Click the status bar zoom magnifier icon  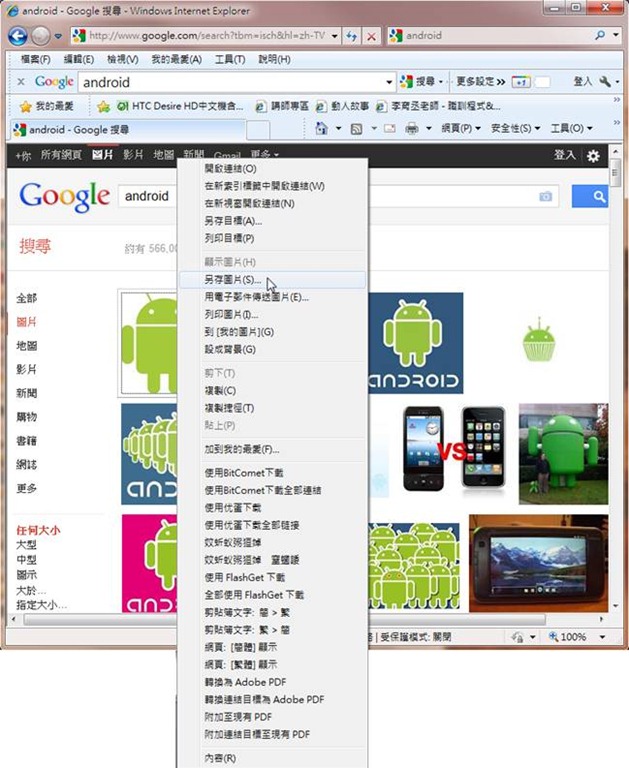coord(554,637)
